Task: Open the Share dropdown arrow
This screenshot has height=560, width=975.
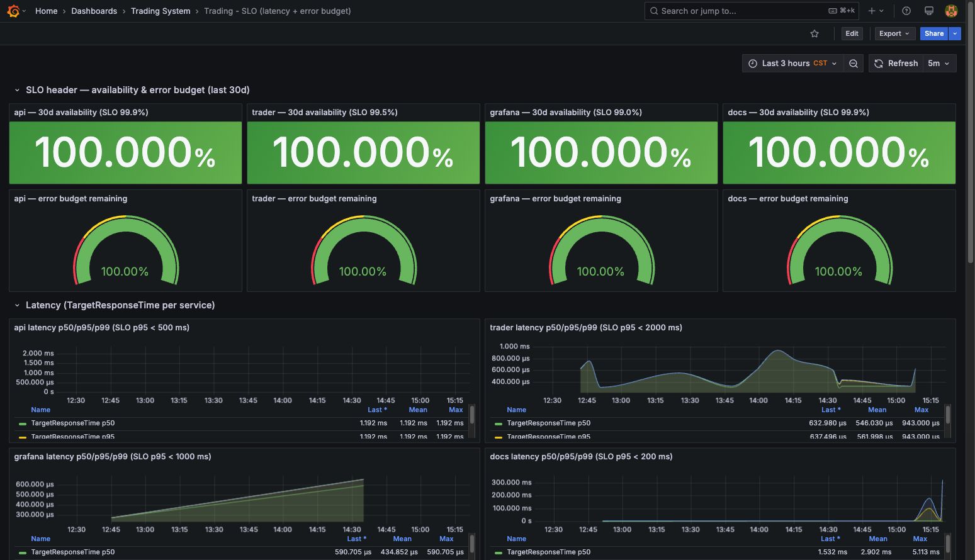Action: click(955, 33)
